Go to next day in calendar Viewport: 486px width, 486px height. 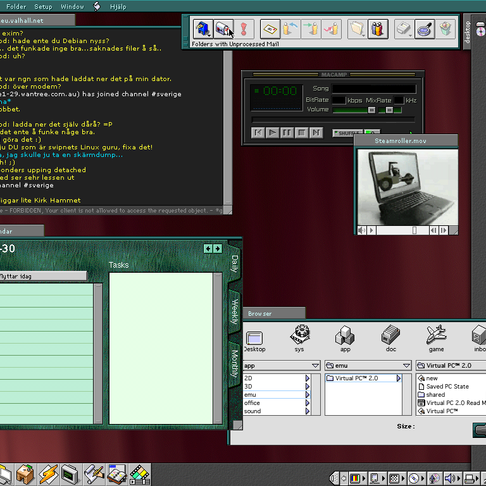coord(218,248)
